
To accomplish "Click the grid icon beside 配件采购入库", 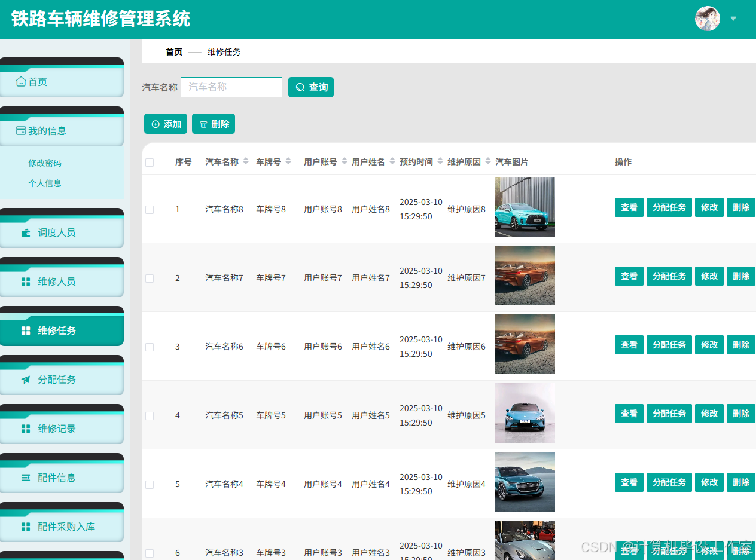I will [26, 527].
